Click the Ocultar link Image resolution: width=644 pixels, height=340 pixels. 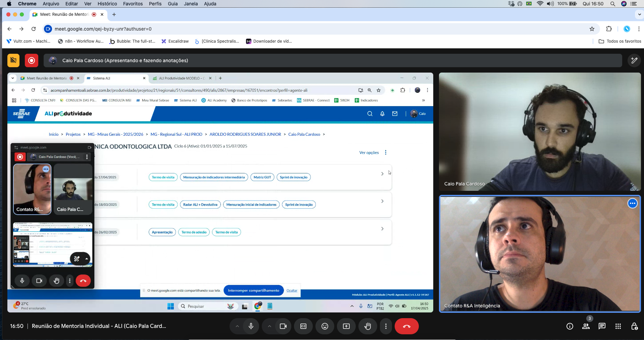292,291
